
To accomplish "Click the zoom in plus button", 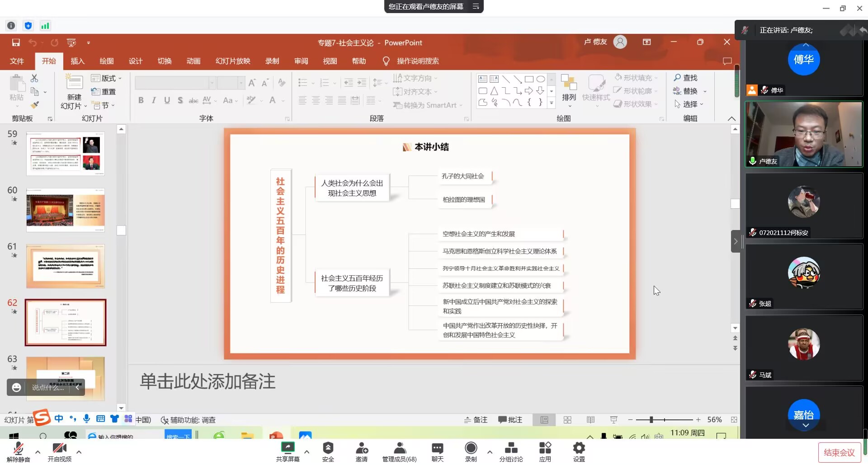I will tap(698, 420).
